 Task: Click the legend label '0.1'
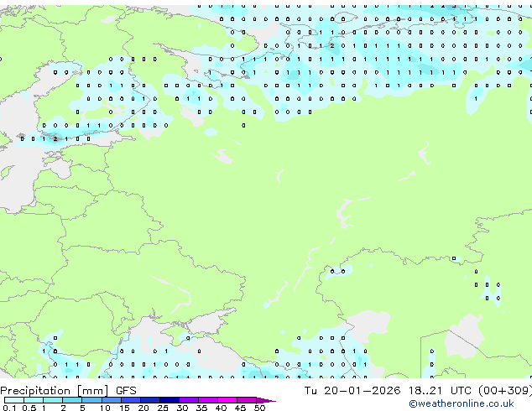pyautogui.click(x=9, y=408)
